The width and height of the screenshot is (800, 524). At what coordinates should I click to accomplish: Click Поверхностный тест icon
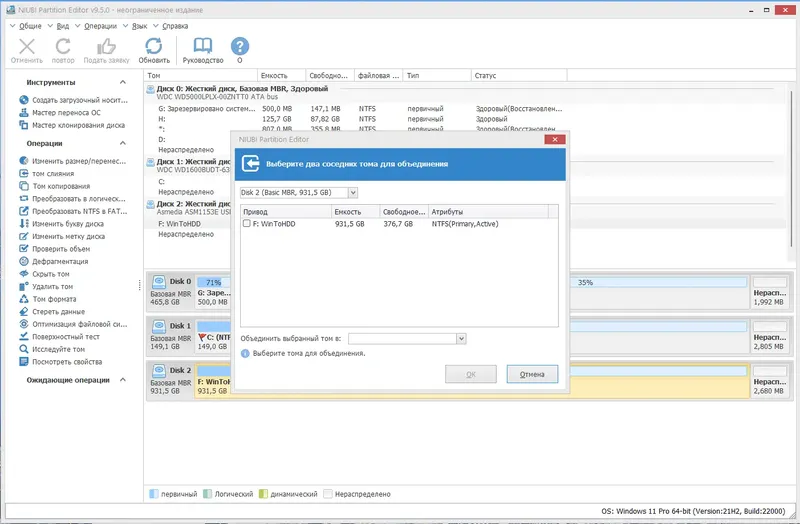pos(23,337)
